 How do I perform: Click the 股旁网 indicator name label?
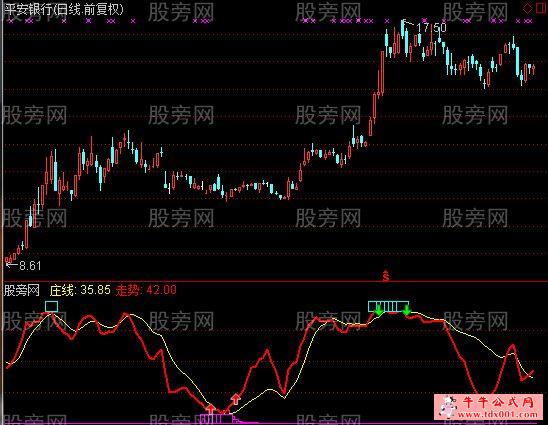click(22, 290)
